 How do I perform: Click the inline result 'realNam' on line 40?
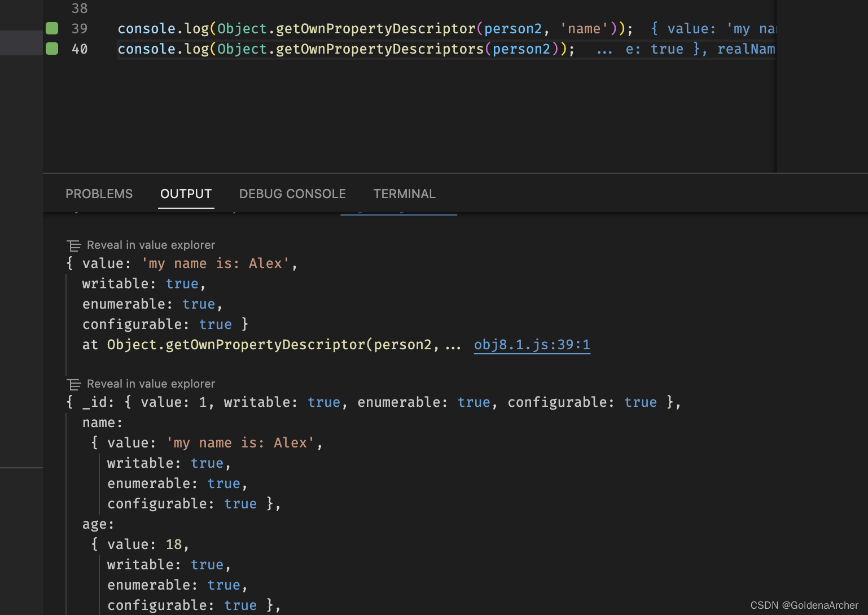[x=746, y=49]
